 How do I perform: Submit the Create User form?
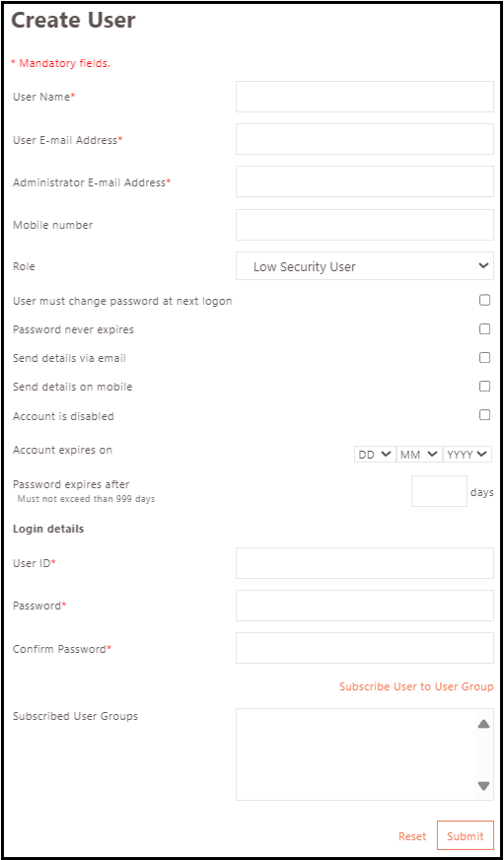466,836
